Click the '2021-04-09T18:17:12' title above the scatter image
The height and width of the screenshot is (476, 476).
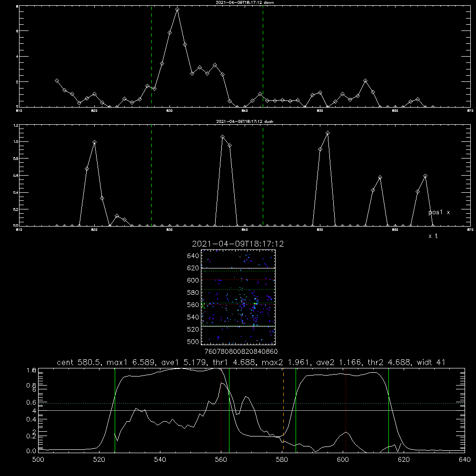coord(238,244)
